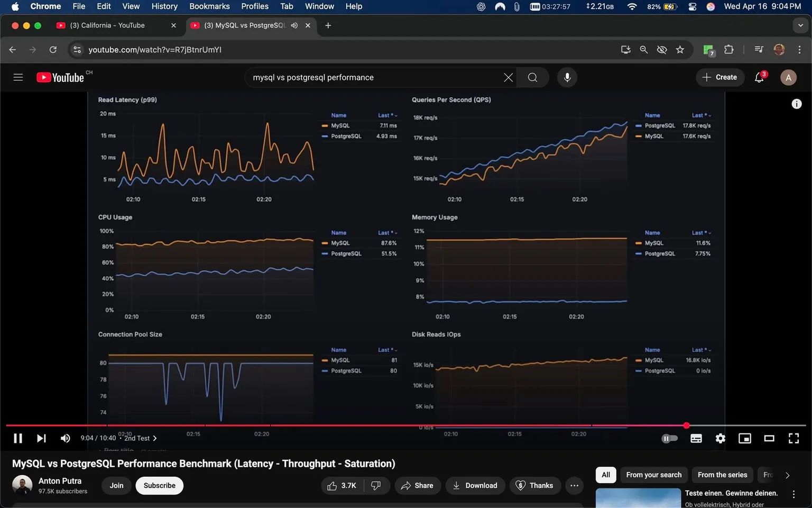
Task: Disable the Autoplay toggle
Action: 670,438
